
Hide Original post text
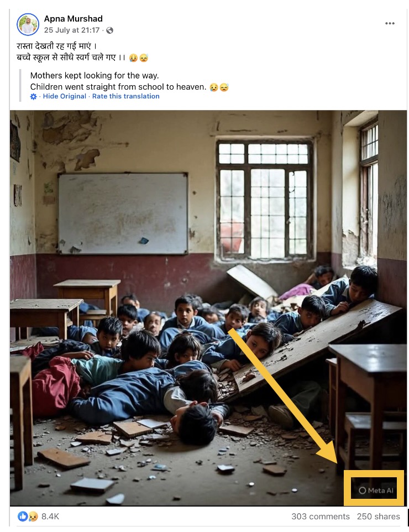tap(65, 96)
